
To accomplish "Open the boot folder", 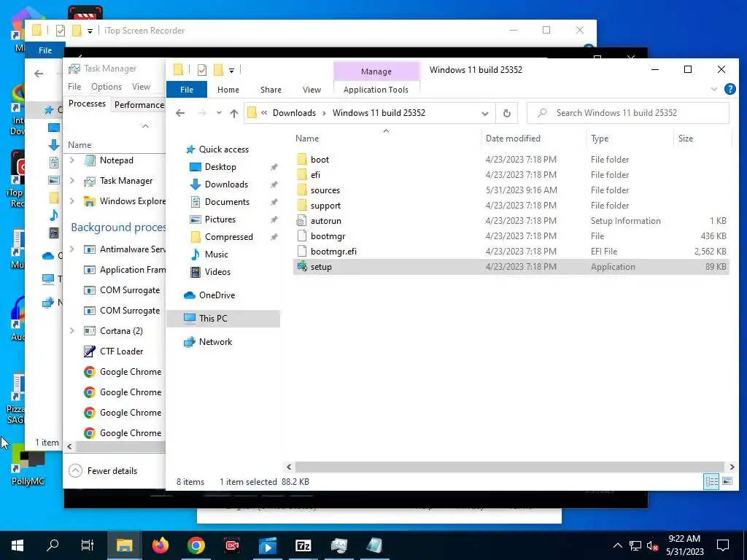I will (320, 160).
